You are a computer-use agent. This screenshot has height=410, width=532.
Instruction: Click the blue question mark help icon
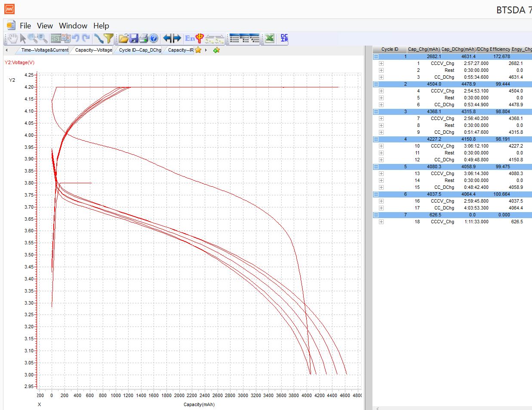pos(154,38)
